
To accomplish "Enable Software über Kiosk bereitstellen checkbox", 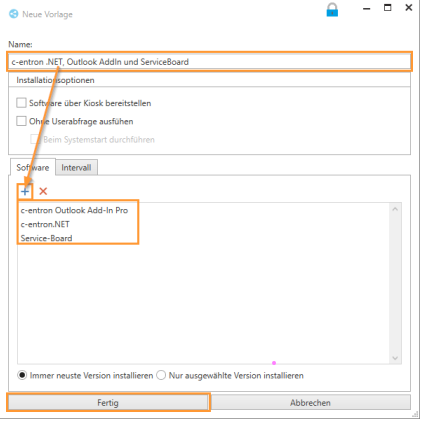I will [x=21, y=103].
